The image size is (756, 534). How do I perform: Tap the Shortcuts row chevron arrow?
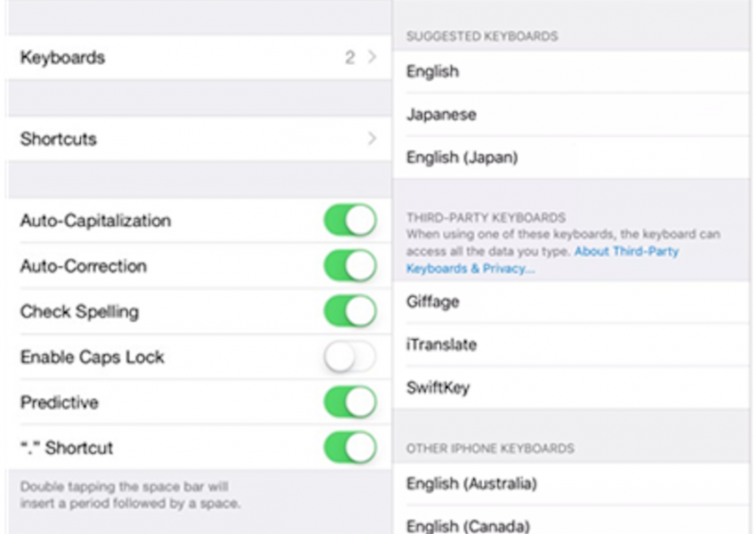[x=372, y=139]
